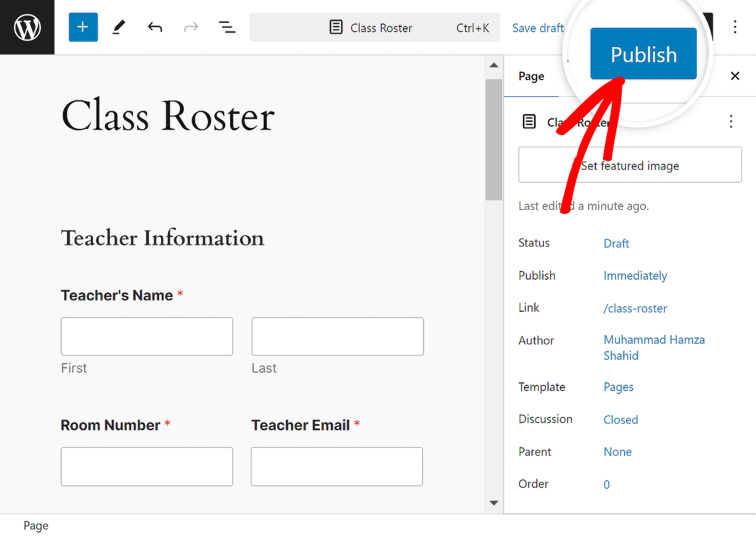Image resolution: width=756 pixels, height=536 pixels.
Task: Set a parent page via None
Action: 618,451
